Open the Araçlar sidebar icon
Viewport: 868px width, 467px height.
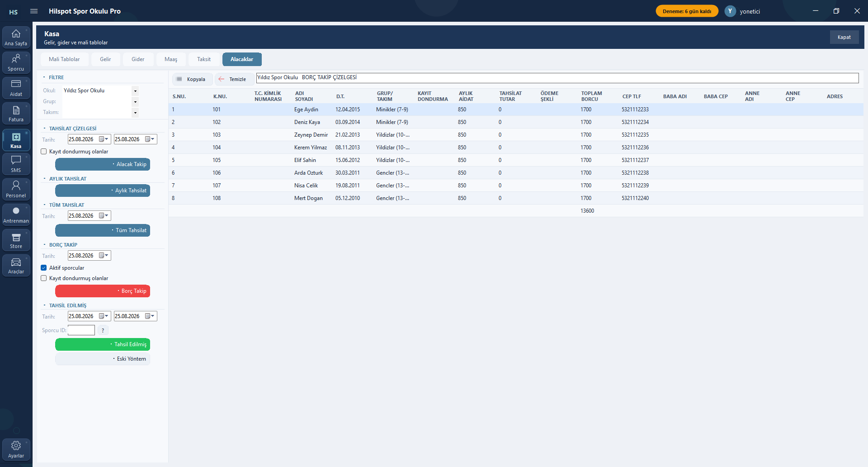(x=16, y=266)
